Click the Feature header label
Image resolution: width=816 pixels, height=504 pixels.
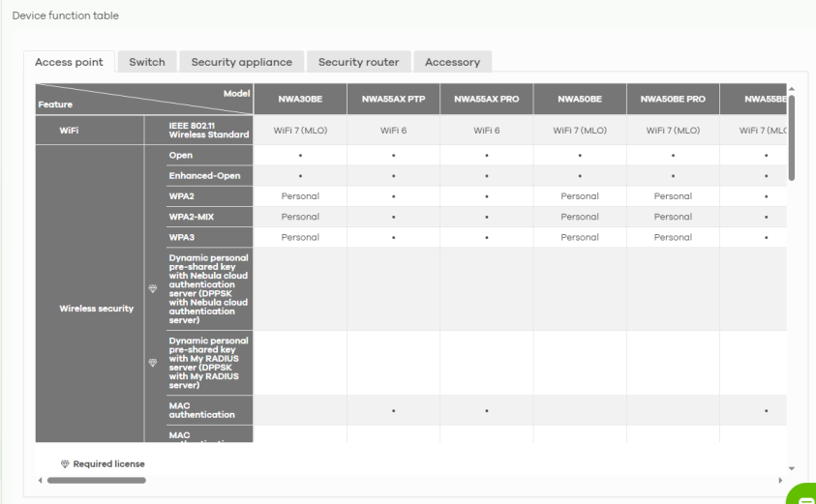click(55, 104)
